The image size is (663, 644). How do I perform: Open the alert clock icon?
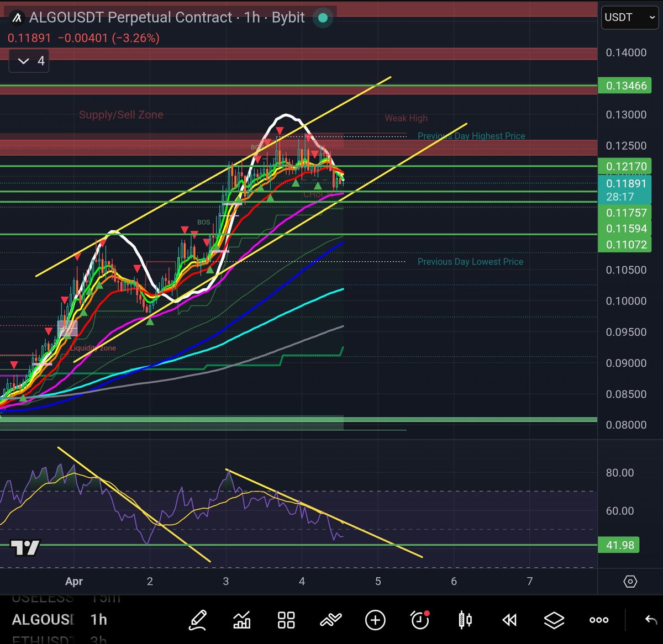(420, 620)
